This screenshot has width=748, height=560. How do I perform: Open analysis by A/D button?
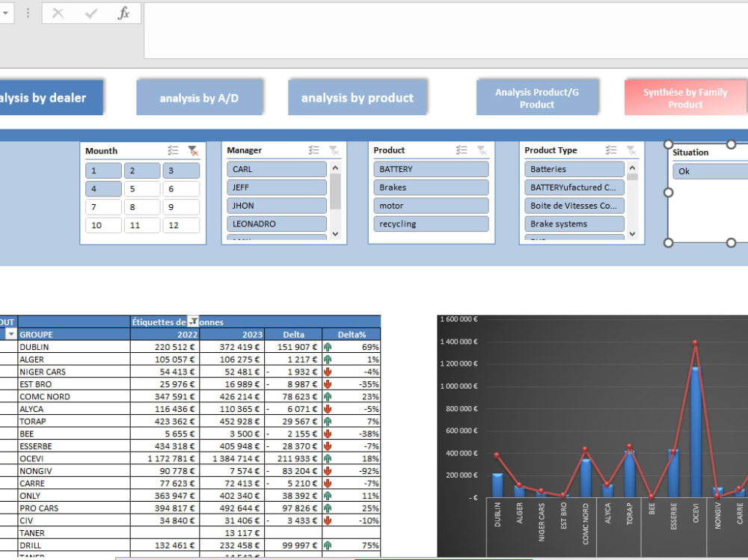click(x=199, y=98)
